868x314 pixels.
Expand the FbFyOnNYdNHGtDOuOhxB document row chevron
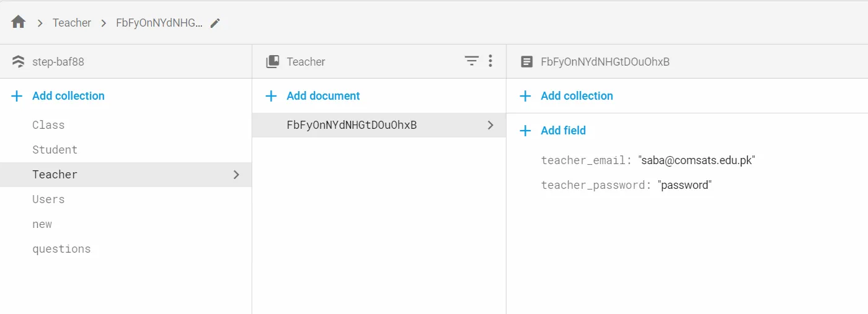click(x=490, y=125)
